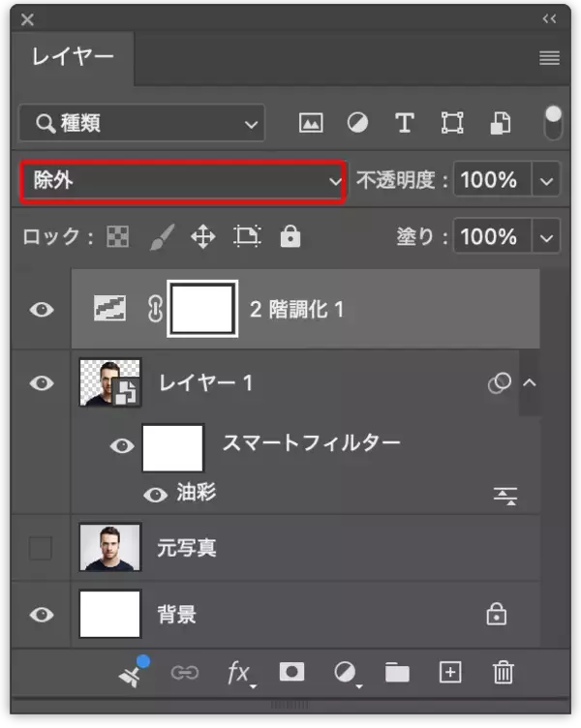Image resolution: width=581 pixels, height=728 pixels.
Task: Open the 除外 blend mode dropdown
Action: point(182,181)
